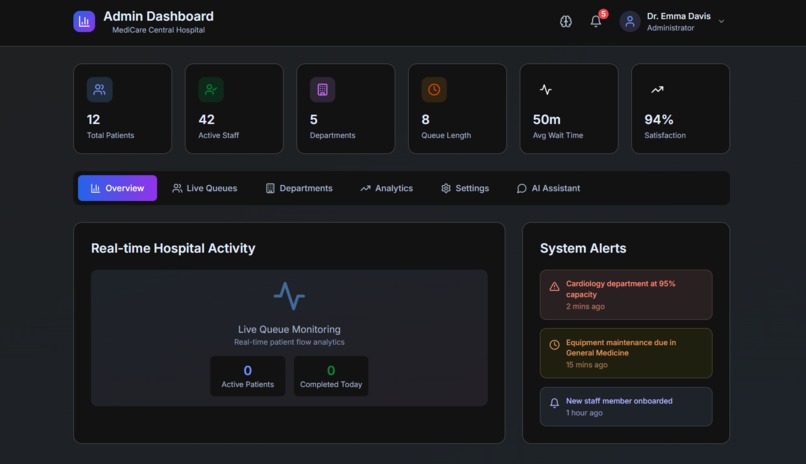Viewport: 806px width, 464px height.
Task: Open the Equipment maintenance due alert
Action: 626,353
